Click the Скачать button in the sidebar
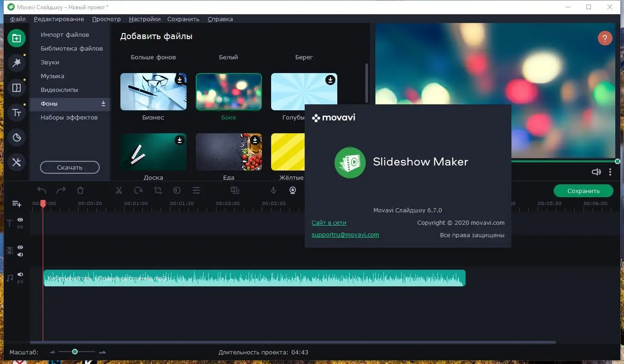 (69, 167)
